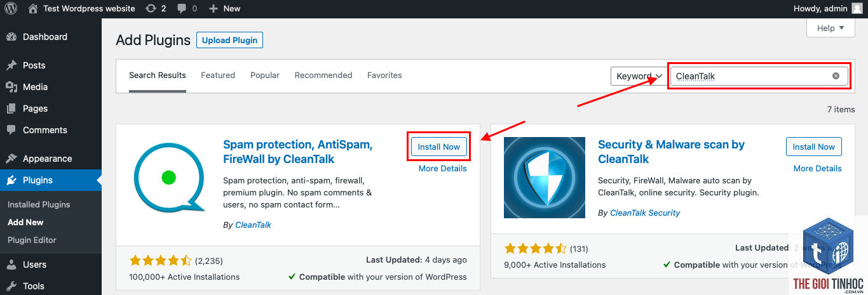Click the Tools wrench icon

(x=11, y=286)
